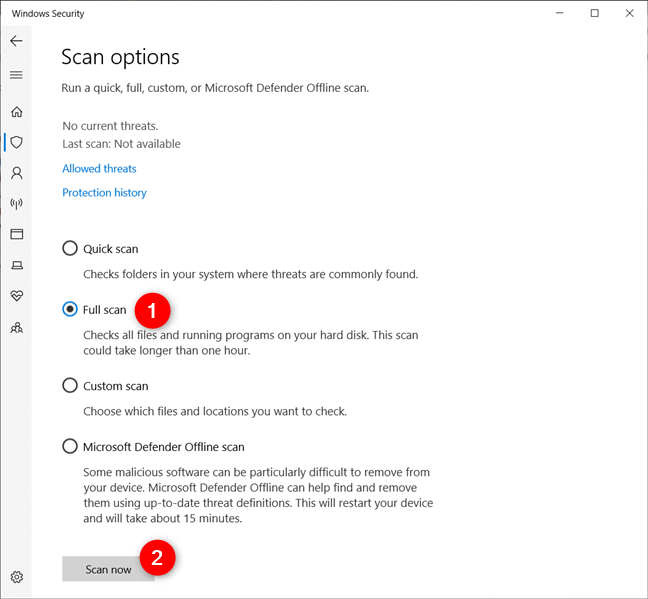Open Device security laptop icon

click(17, 265)
